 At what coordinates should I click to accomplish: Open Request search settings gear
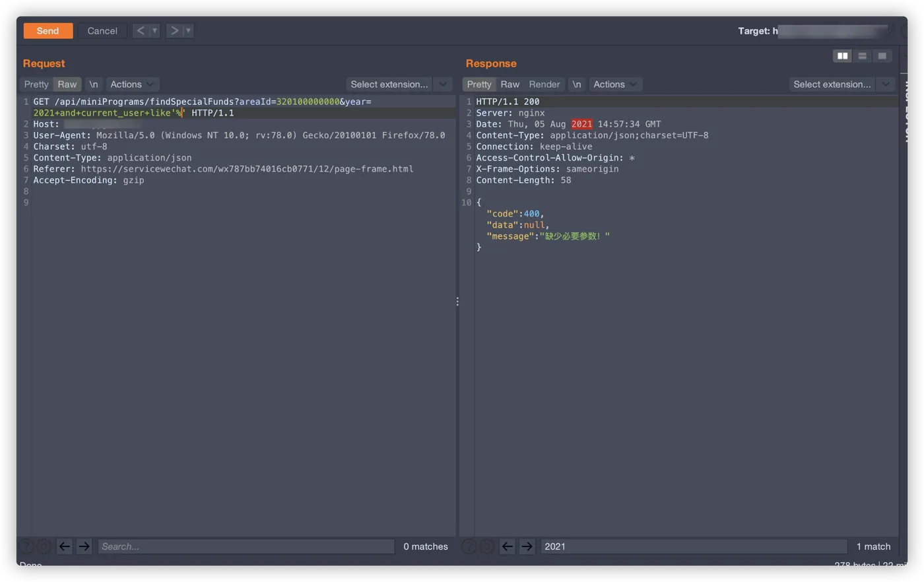44,546
